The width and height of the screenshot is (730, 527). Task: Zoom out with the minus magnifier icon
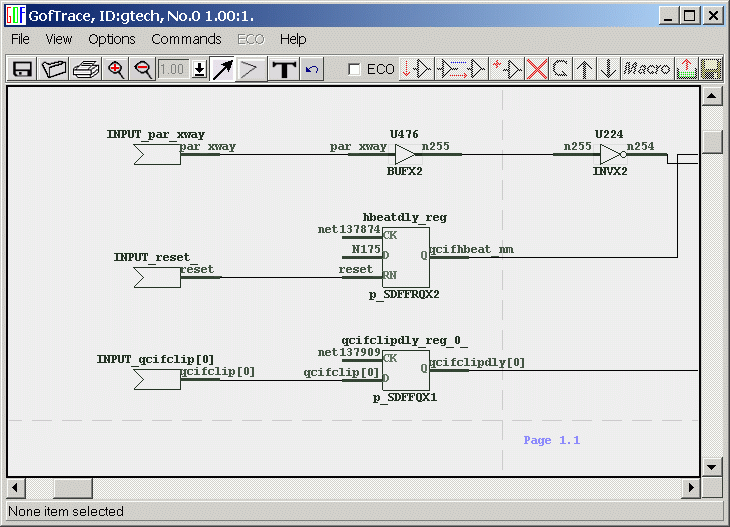[143, 69]
